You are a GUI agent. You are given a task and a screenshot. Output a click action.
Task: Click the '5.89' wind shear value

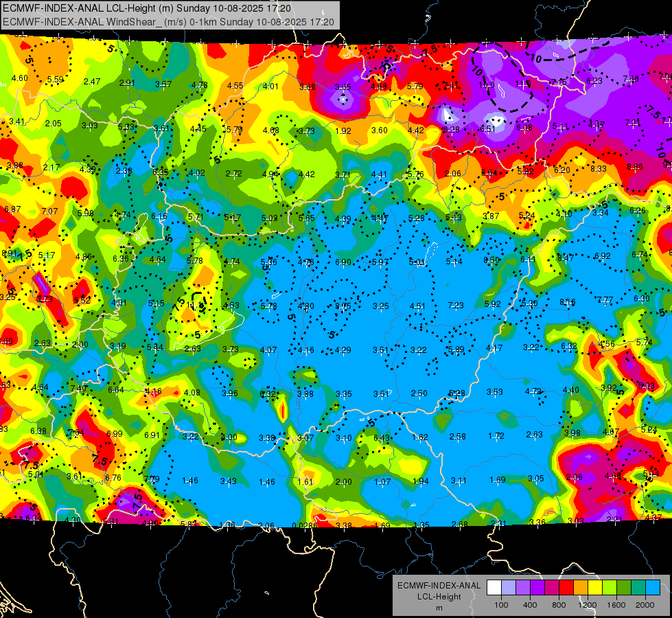(x=456, y=350)
